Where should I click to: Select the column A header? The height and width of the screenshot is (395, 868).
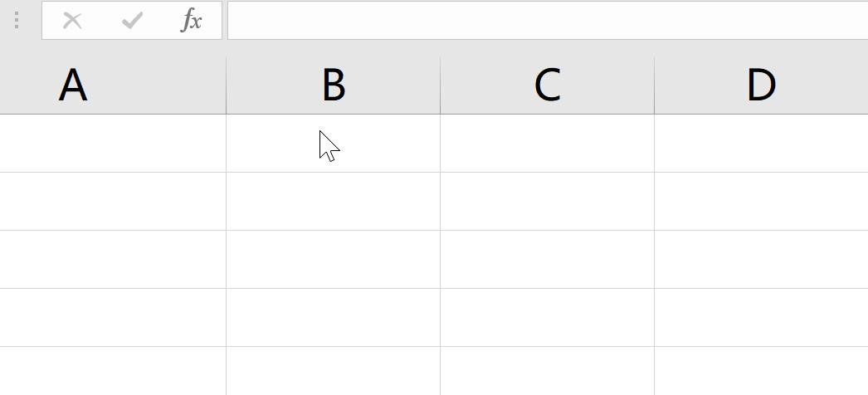(x=113, y=85)
